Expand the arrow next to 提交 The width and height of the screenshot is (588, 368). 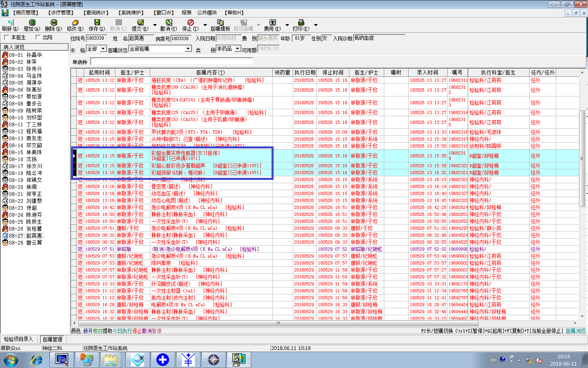click(x=155, y=25)
